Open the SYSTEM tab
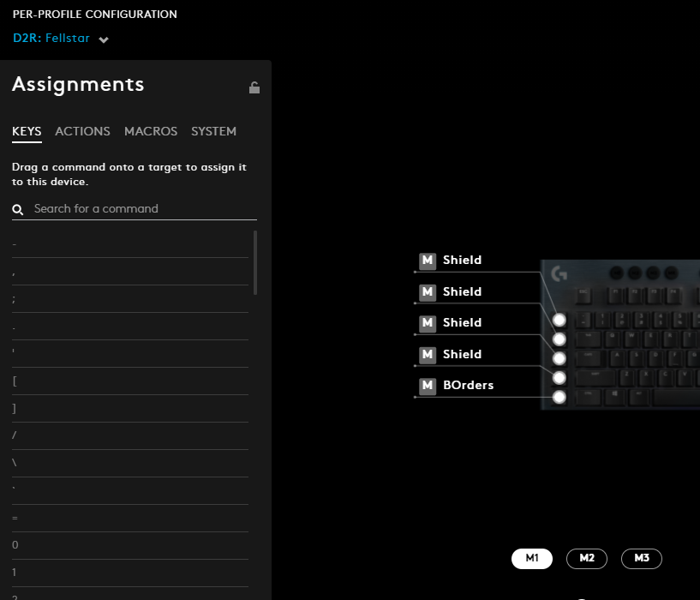The image size is (700, 600). (213, 131)
